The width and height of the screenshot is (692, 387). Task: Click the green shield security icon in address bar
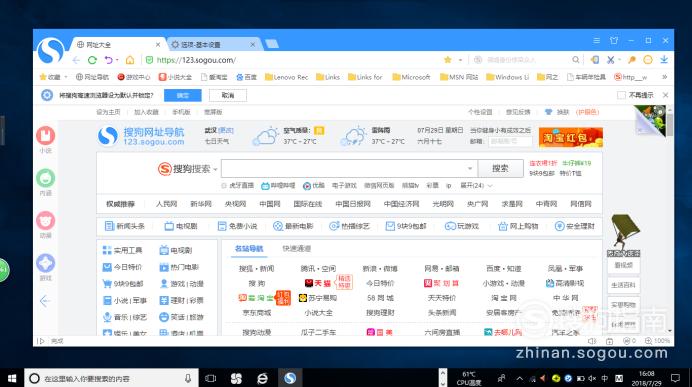coord(149,60)
